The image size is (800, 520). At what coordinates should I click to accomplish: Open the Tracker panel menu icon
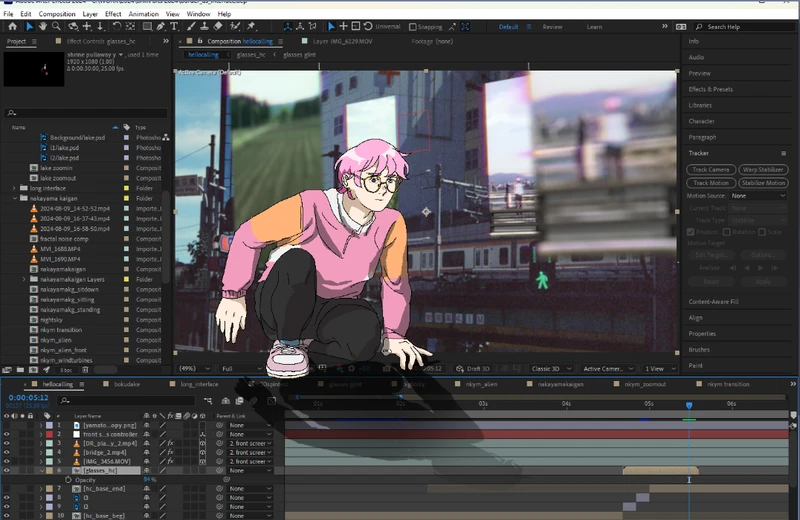(784, 153)
